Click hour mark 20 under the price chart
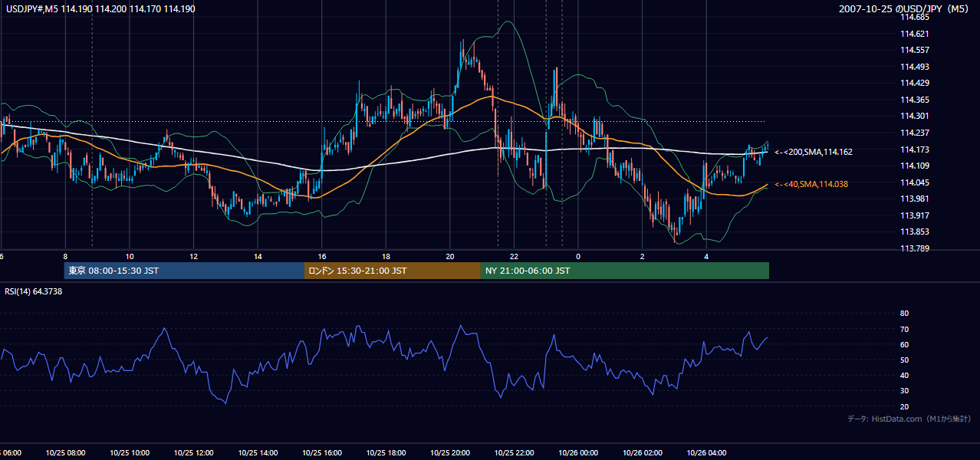Viewport: 980px width, 460px height. tap(450, 256)
